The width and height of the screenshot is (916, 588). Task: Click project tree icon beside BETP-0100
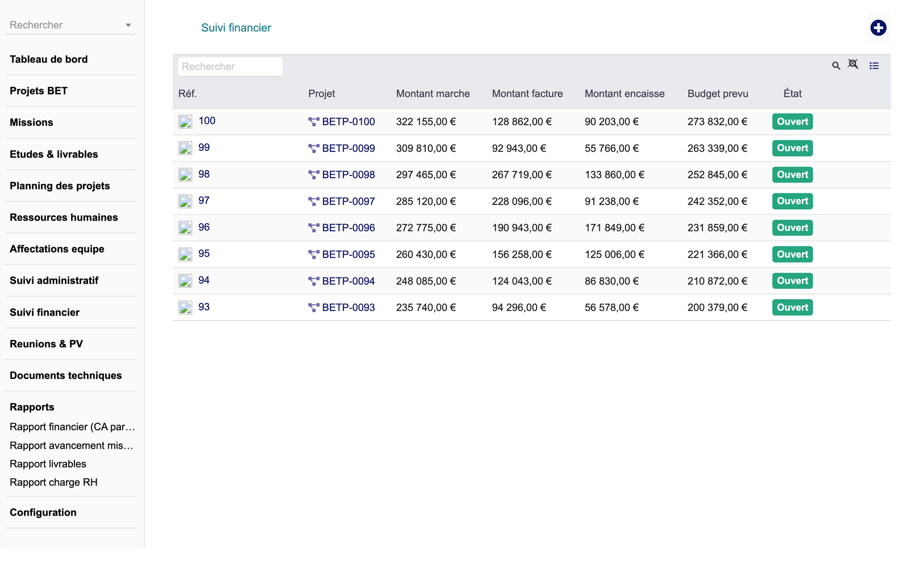[313, 122]
